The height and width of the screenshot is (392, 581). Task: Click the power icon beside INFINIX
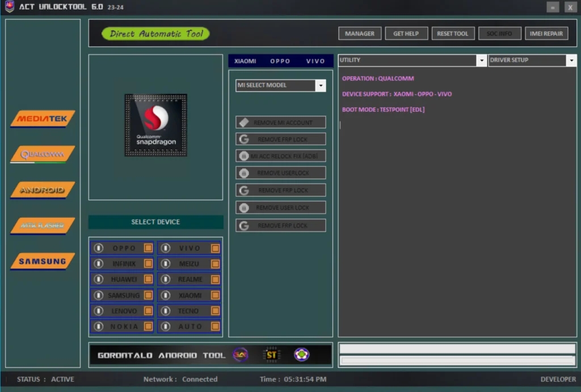click(99, 263)
